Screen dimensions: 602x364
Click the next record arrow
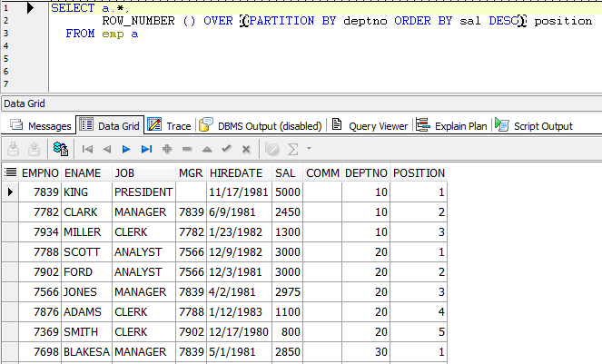[x=126, y=149]
